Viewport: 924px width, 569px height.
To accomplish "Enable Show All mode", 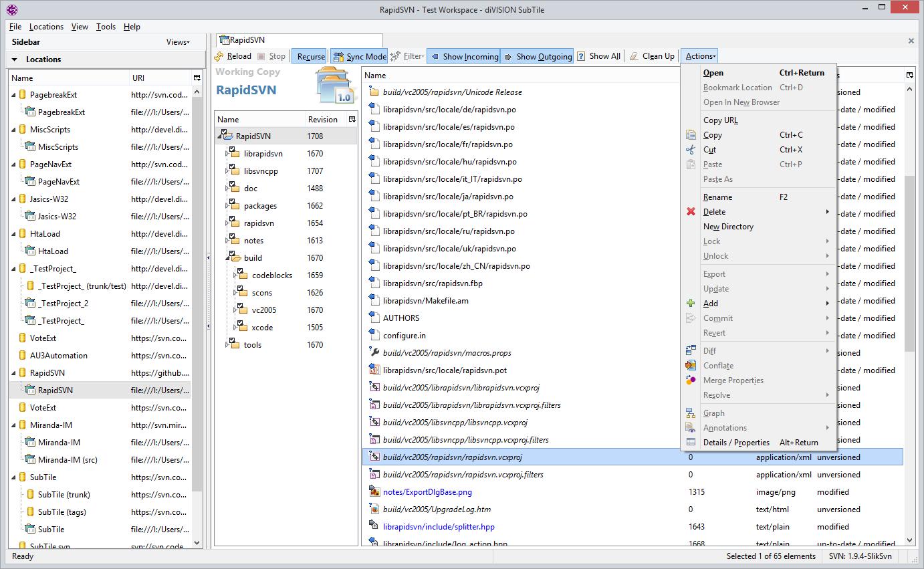I will click(598, 56).
